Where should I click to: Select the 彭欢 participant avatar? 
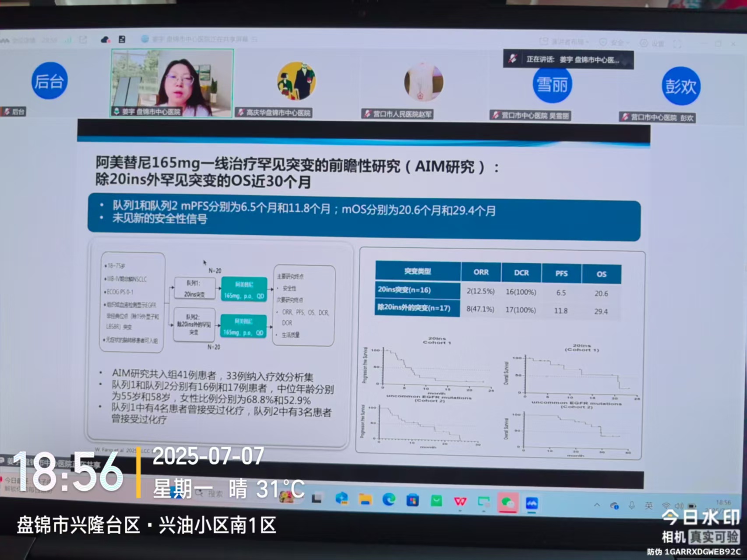tap(680, 86)
